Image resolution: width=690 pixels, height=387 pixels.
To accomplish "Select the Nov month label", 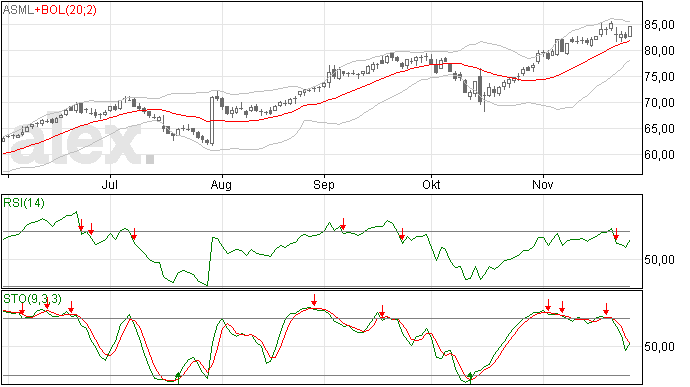I will (543, 184).
